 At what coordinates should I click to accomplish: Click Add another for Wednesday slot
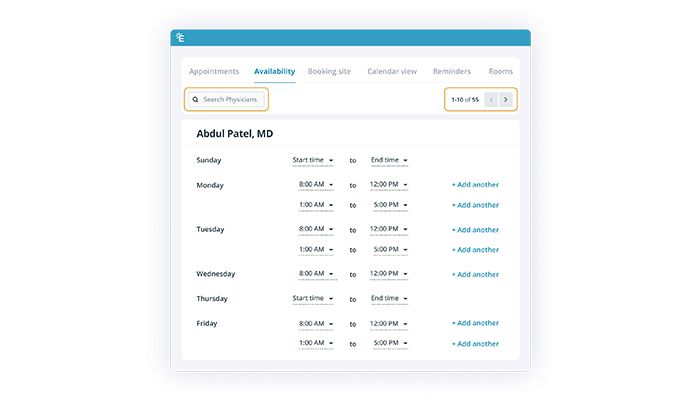pos(475,275)
